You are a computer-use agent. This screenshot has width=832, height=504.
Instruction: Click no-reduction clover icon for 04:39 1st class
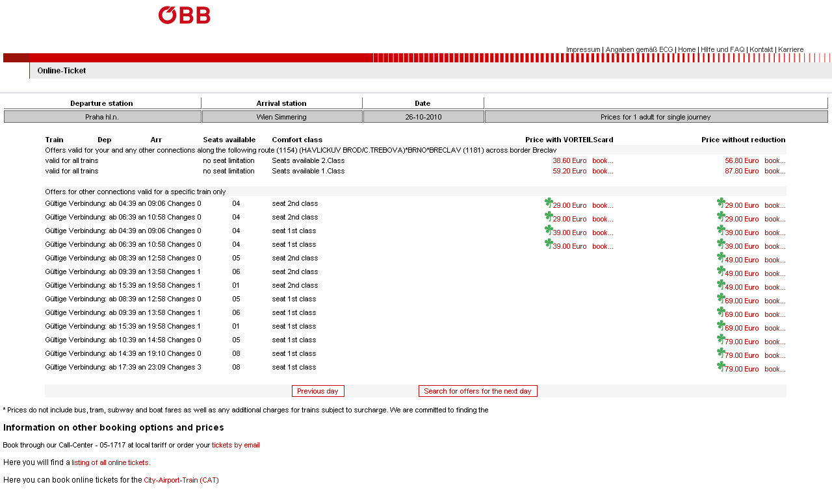tap(721, 230)
